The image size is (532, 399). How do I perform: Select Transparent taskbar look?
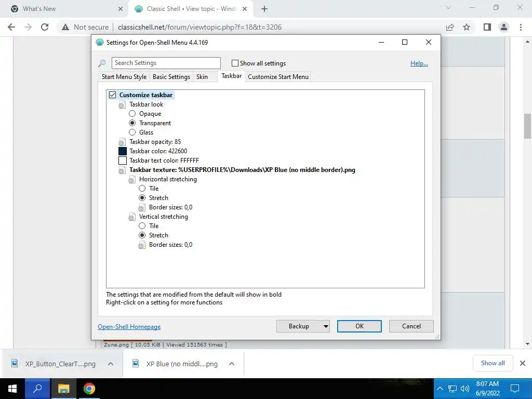tap(132, 123)
